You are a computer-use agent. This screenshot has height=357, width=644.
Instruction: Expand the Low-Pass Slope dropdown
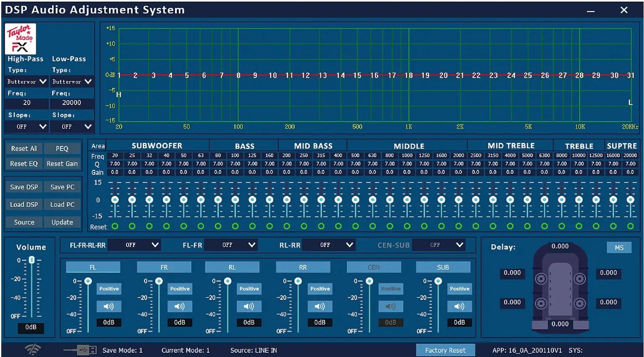[x=72, y=126]
